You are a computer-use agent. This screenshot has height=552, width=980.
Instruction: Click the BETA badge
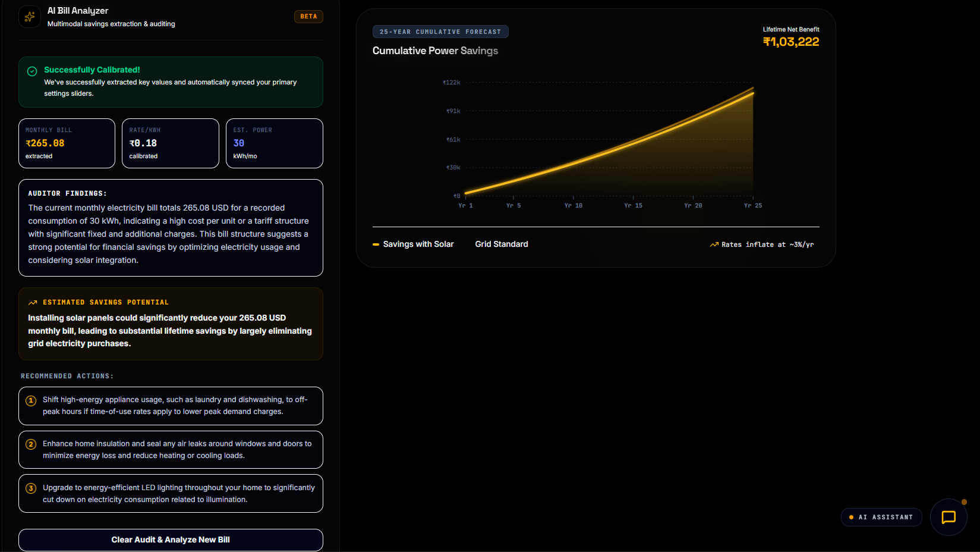point(308,17)
